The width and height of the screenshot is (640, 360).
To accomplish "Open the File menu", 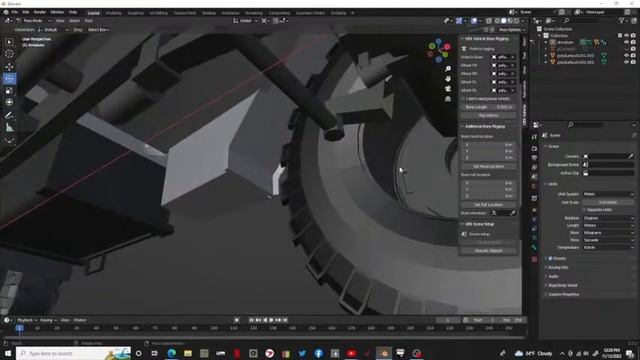I will click(x=15, y=12).
